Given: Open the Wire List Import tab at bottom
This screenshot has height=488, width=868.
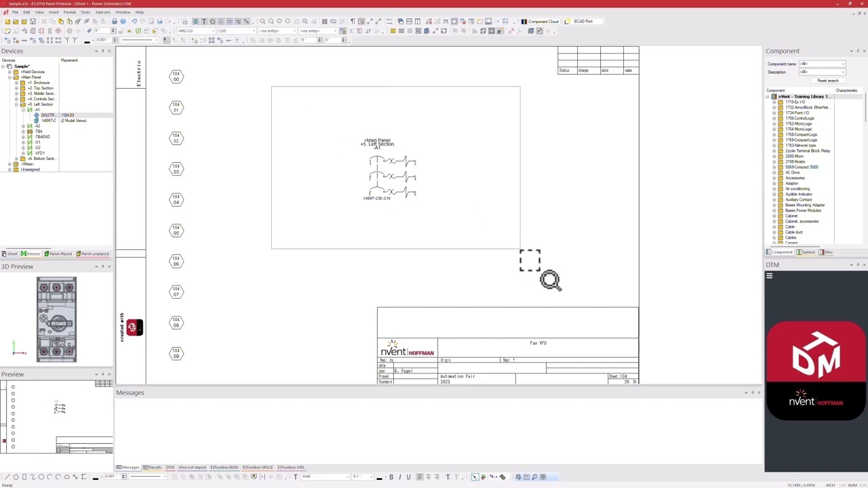Looking at the screenshot, I should click(x=192, y=468).
